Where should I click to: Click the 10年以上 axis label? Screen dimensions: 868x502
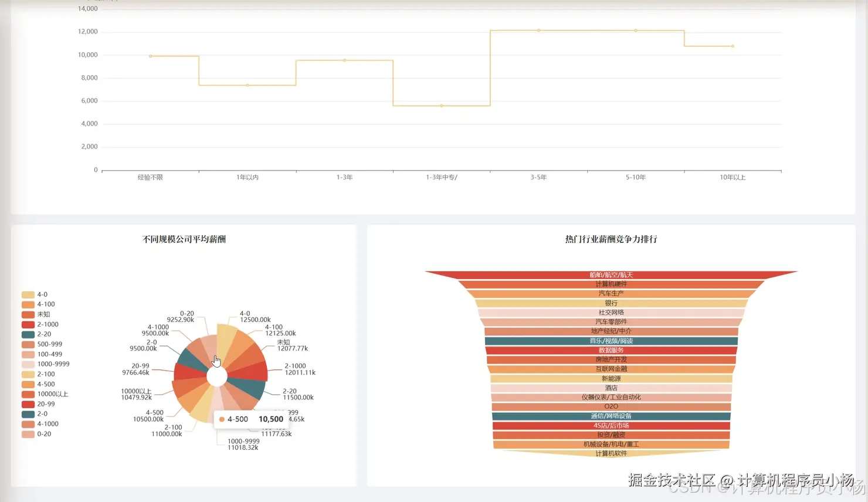pyautogui.click(x=733, y=177)
